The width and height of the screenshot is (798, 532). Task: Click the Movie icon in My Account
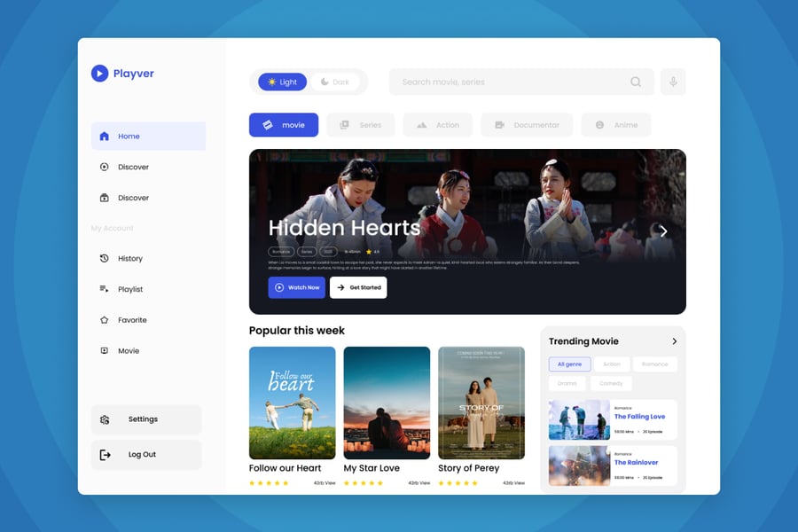[x=105, y=351]
